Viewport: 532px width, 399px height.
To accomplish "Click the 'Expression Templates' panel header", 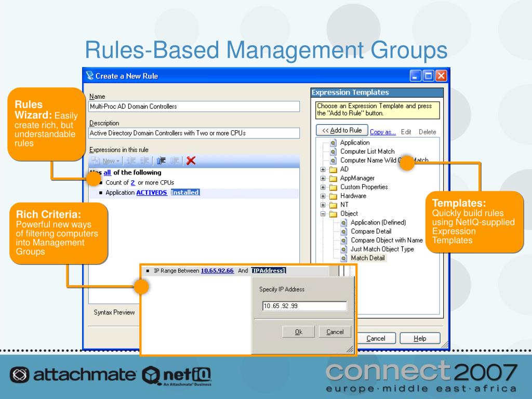I will click(x=377, y=92).
